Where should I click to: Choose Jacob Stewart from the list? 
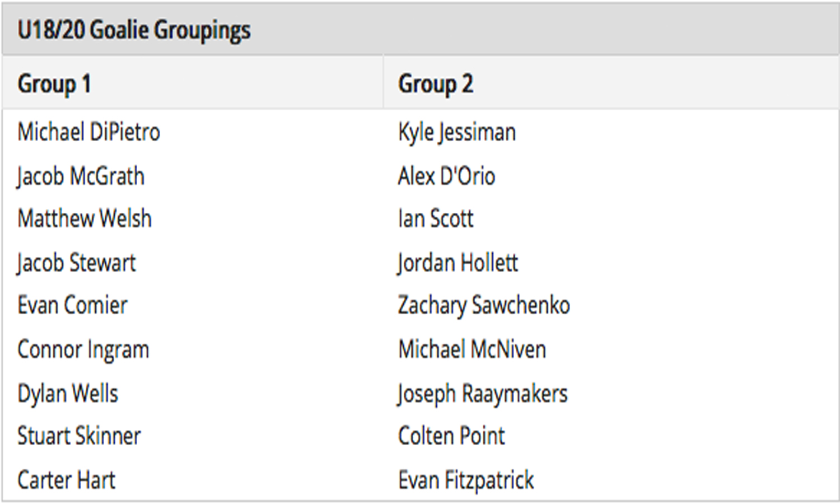point(77,263)
